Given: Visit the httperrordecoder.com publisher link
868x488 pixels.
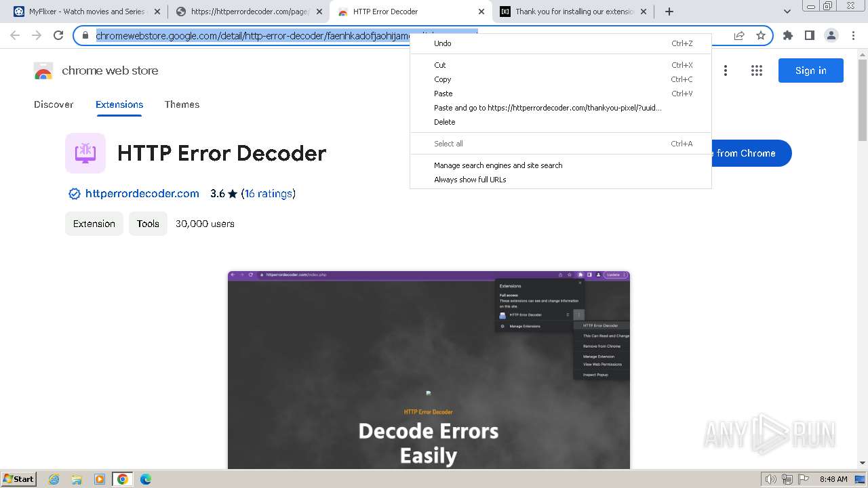Looking at the screenshot, I should [142, 194].
